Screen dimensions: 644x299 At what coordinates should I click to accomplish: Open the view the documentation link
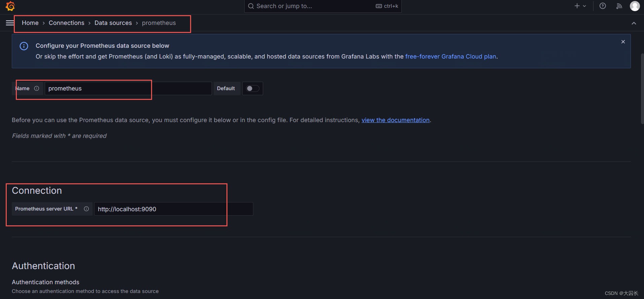[395, 120]
